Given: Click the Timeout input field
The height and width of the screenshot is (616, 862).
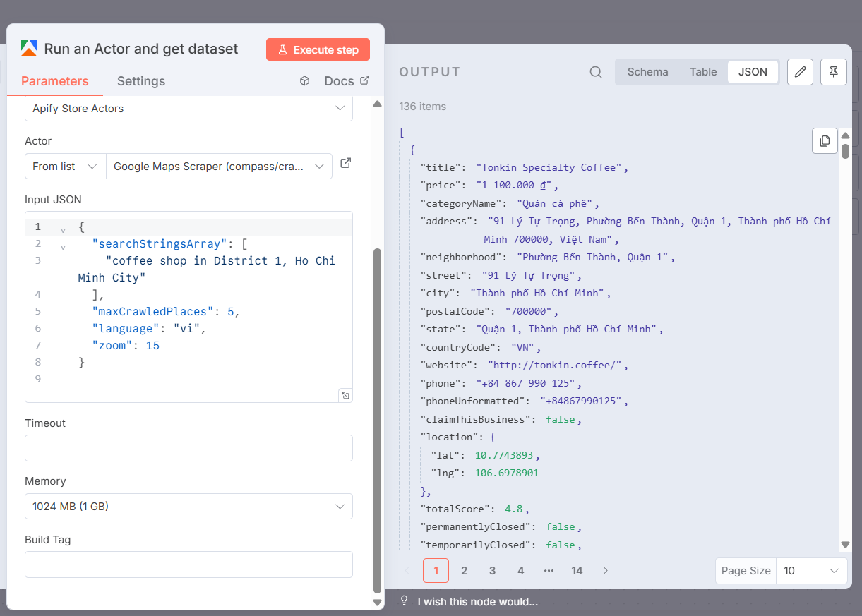Looking at the screenshot, I should [x=188, y=448].
